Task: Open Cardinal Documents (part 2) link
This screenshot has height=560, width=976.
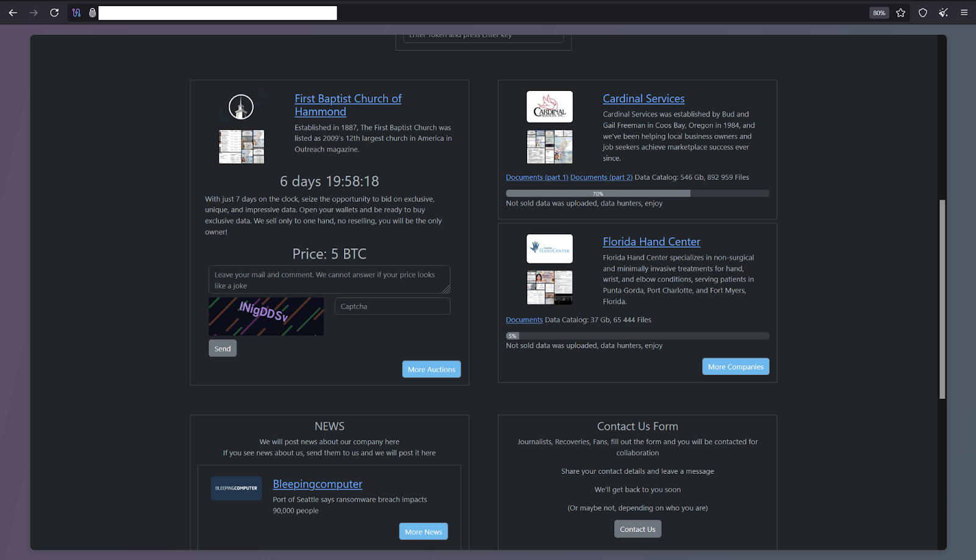Action: tap(601, 178)
